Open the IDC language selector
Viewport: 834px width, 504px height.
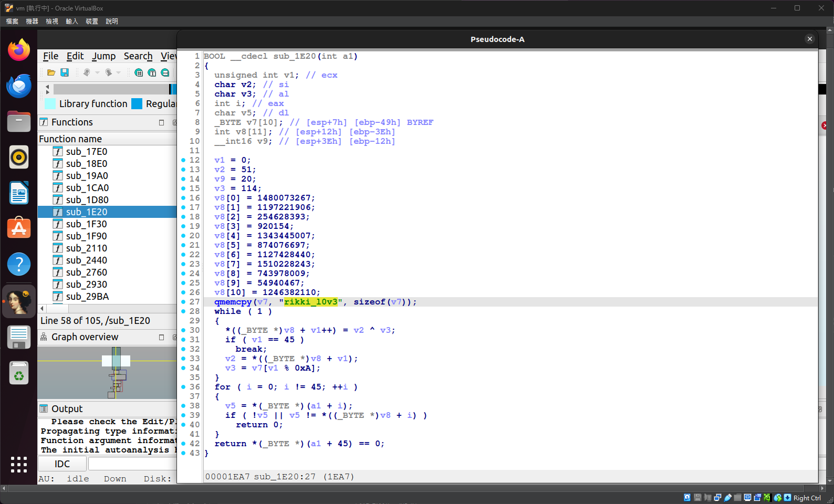tap(62, 464)
